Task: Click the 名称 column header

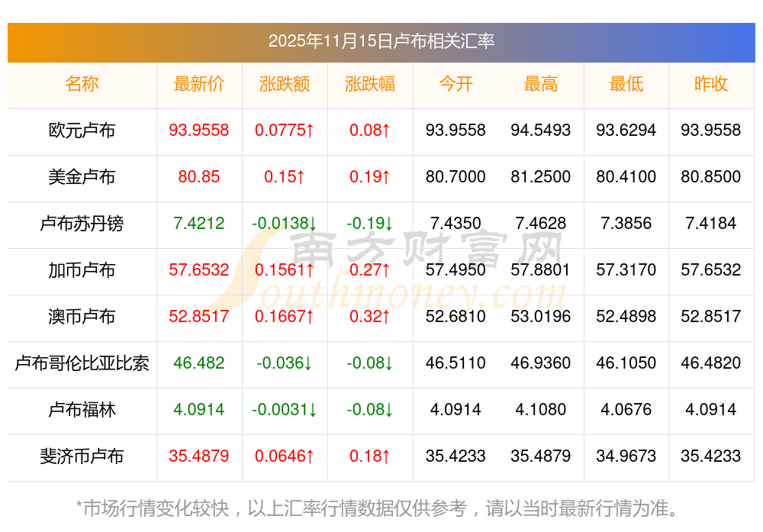Action: tap(82, 84)
